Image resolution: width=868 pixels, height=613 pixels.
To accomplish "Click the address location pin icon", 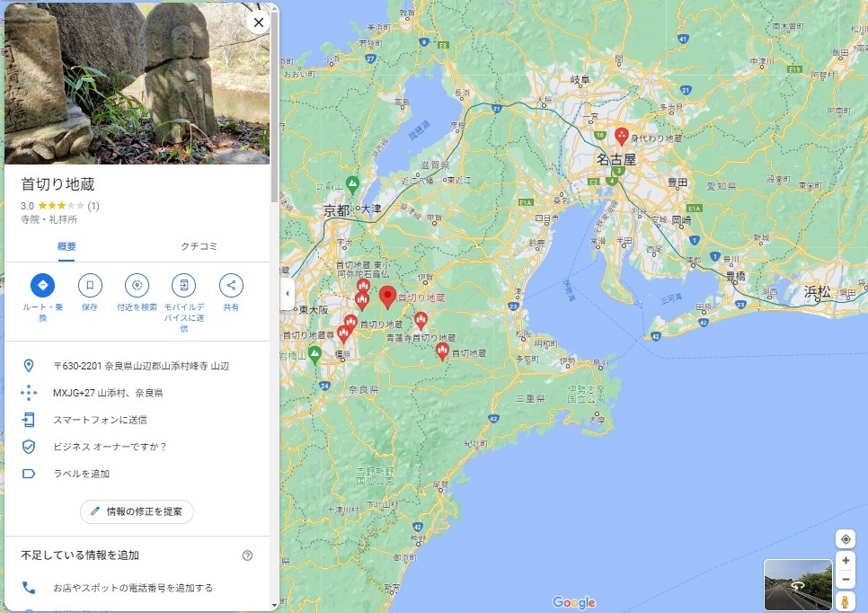I will coord(28,366).
